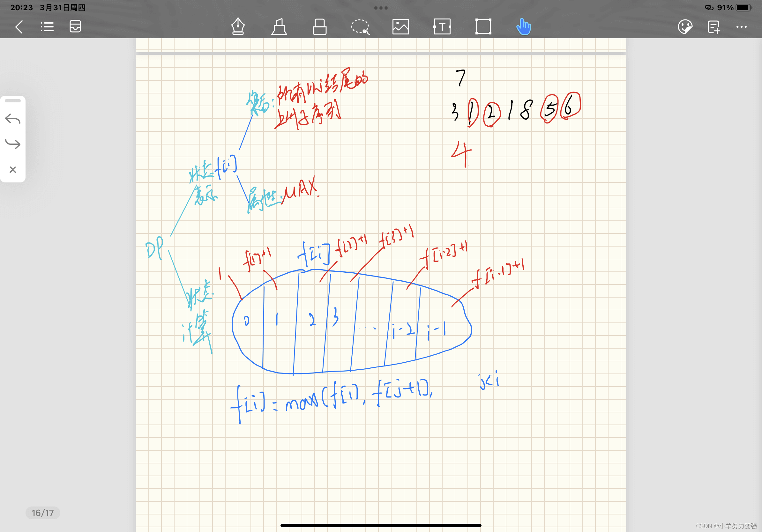Screen dimensions: 762x532
Task: Select the Highlighter tool
Action: [279, 26]
